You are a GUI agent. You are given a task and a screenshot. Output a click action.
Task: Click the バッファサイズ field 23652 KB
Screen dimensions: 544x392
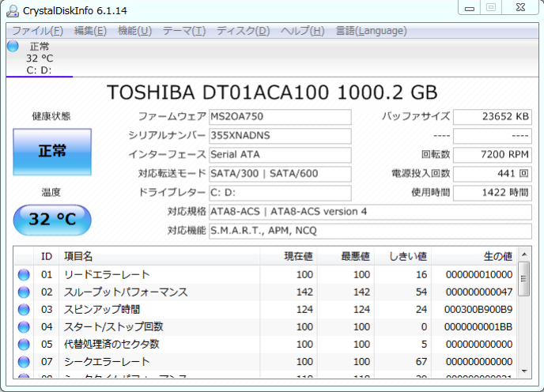(493, 117)
